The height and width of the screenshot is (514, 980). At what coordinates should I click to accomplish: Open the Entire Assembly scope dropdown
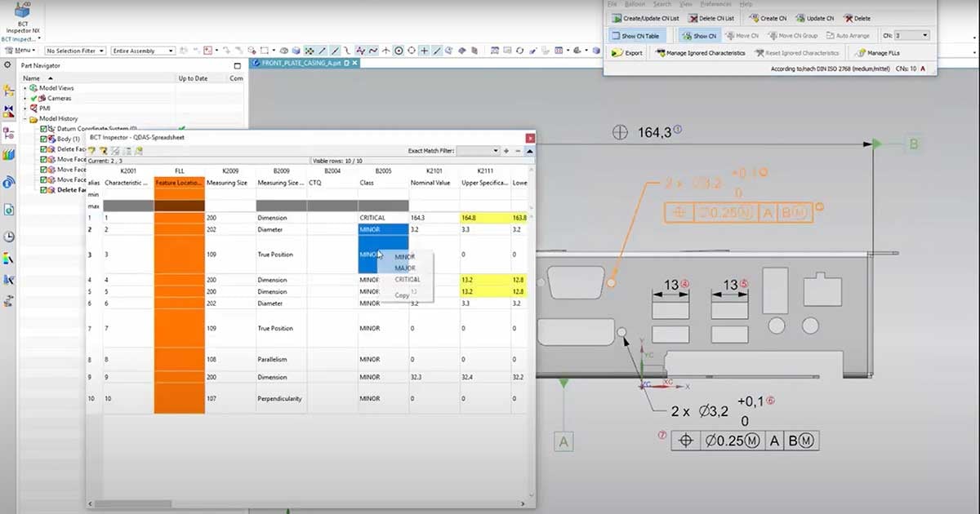tap(144, 51)
